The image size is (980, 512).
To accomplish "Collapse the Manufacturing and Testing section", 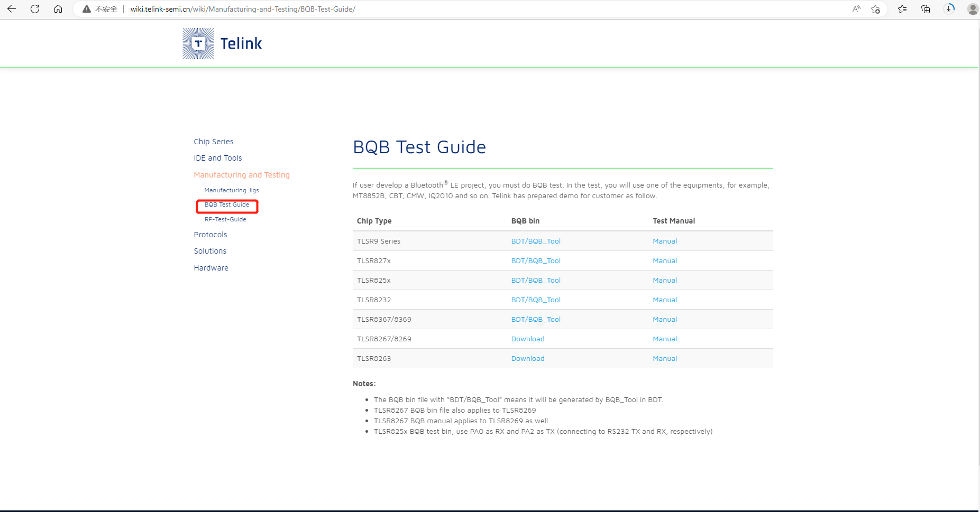I will click(x=241, y=174).
